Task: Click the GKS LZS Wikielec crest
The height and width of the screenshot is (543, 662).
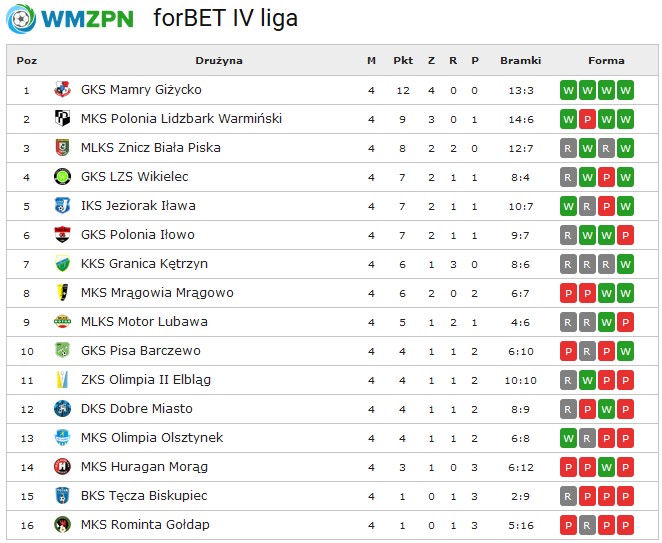Action: coord(62,176)
